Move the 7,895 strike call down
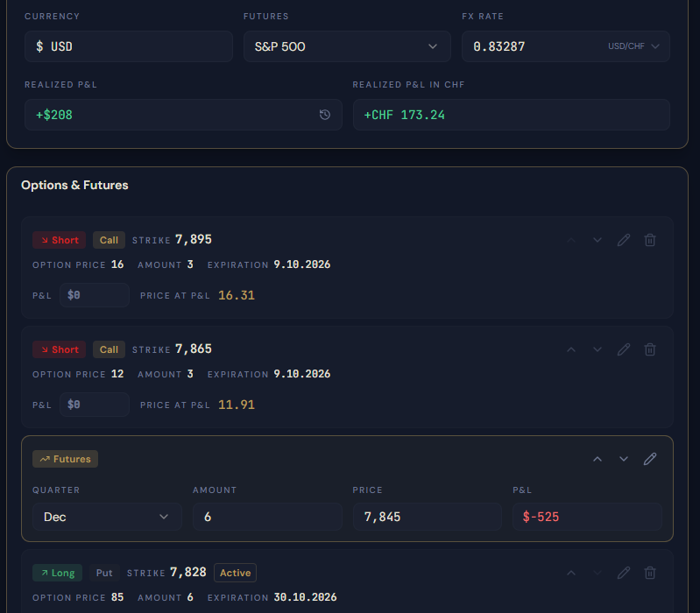Image resolution: width=700 pixels, height=613 pixels. coord(597,240)
